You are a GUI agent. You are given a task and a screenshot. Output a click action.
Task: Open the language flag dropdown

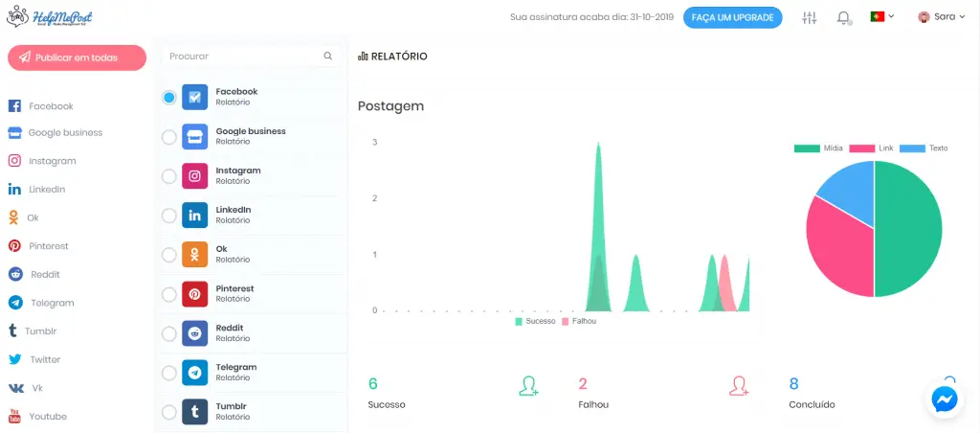881,17
